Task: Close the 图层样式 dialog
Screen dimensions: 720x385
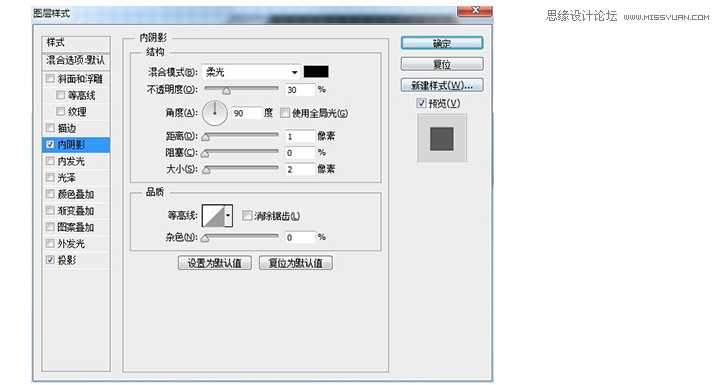Action: click(475, 11)
